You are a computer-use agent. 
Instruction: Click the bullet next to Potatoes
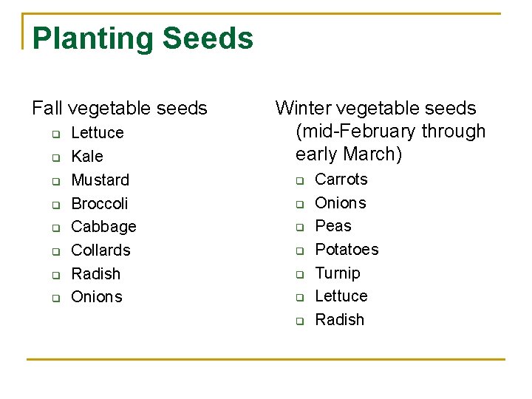point(300,250)
